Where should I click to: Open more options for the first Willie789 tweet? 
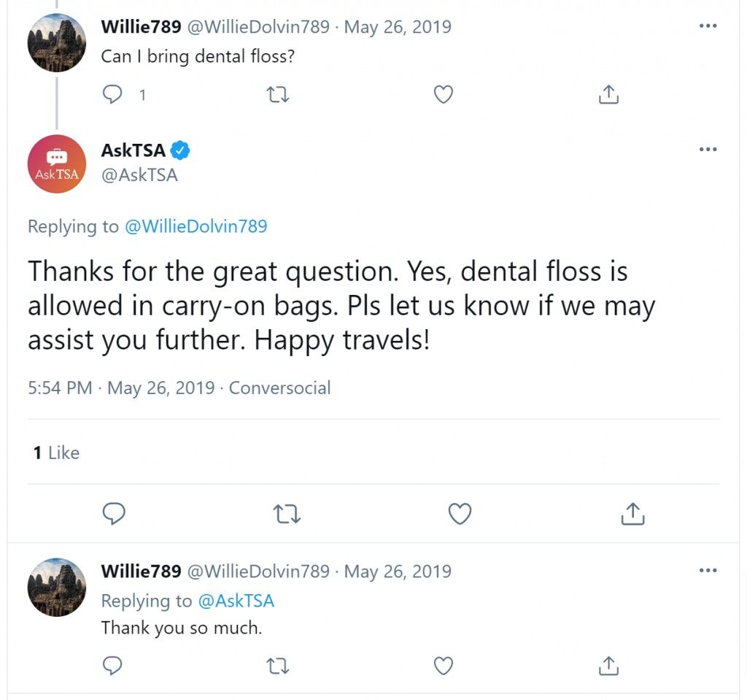coord(708,26)
